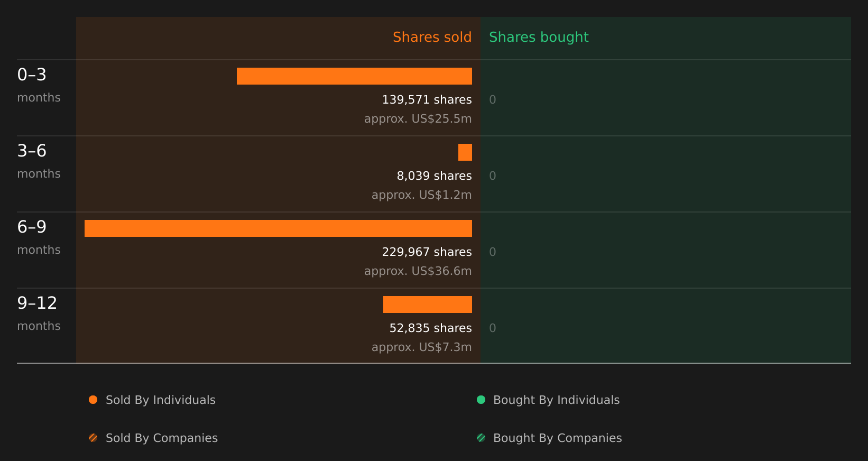Click the approx. US$1.2m value

422,195
